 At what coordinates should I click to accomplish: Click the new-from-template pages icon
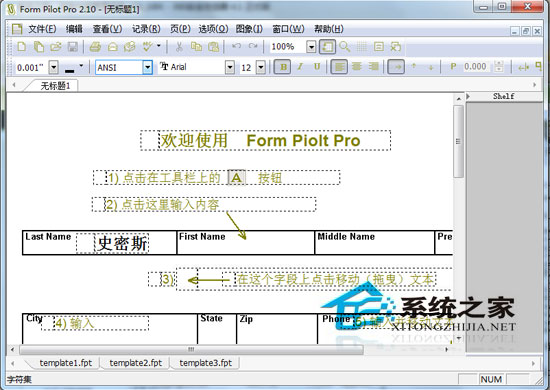coord(39,47)
